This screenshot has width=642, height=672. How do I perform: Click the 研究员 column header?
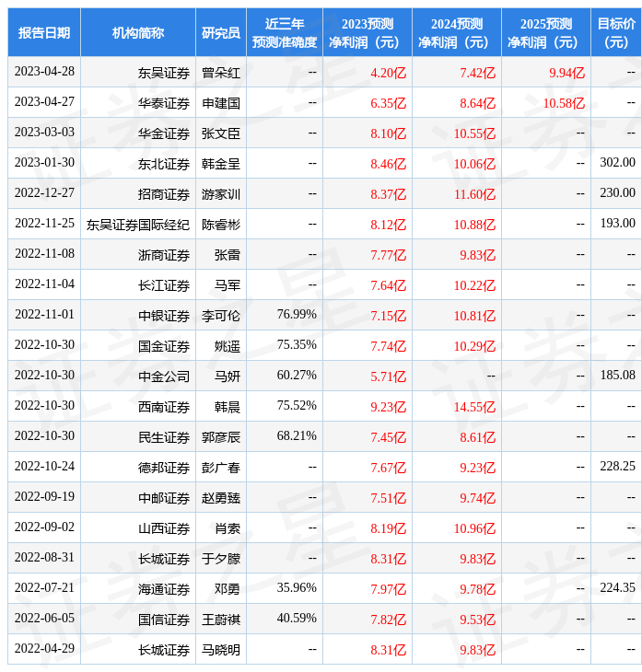(x=221, y=33)
